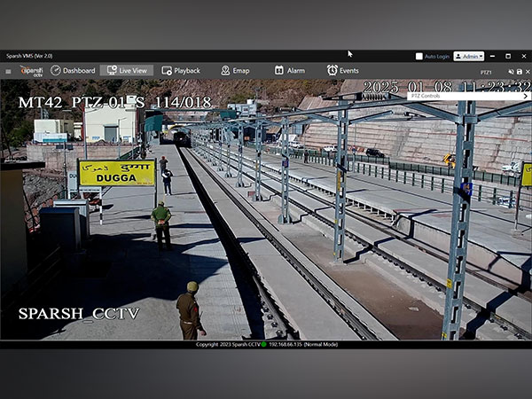Minimize the Sparsh VMS window
532x399 pixels.
493,56
